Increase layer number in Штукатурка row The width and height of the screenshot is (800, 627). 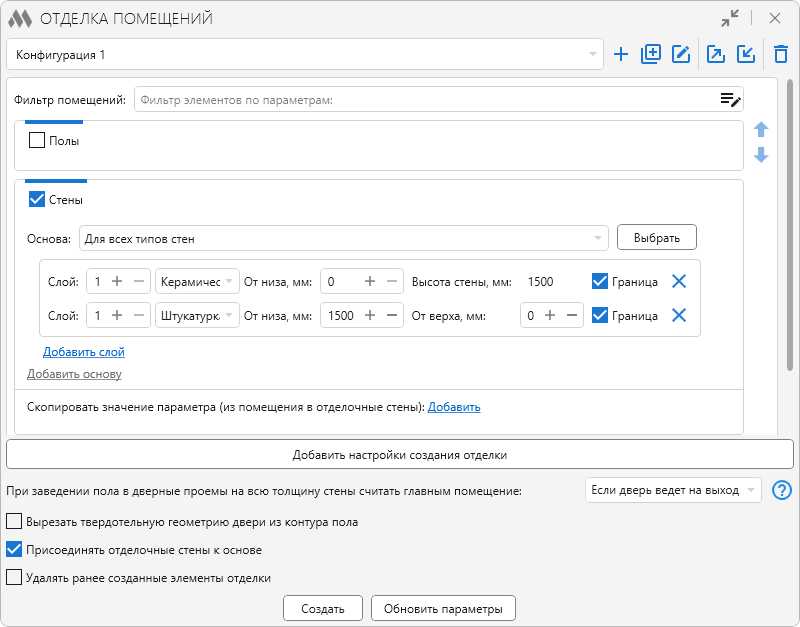[x=117, y=315]
